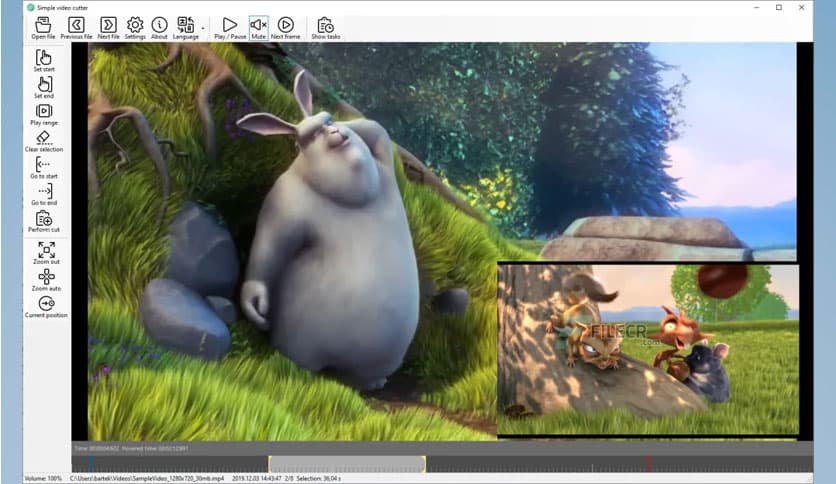Click the red marker on the timeline
The height and width of the screenshot is (484, 836).
coord(648,464)
